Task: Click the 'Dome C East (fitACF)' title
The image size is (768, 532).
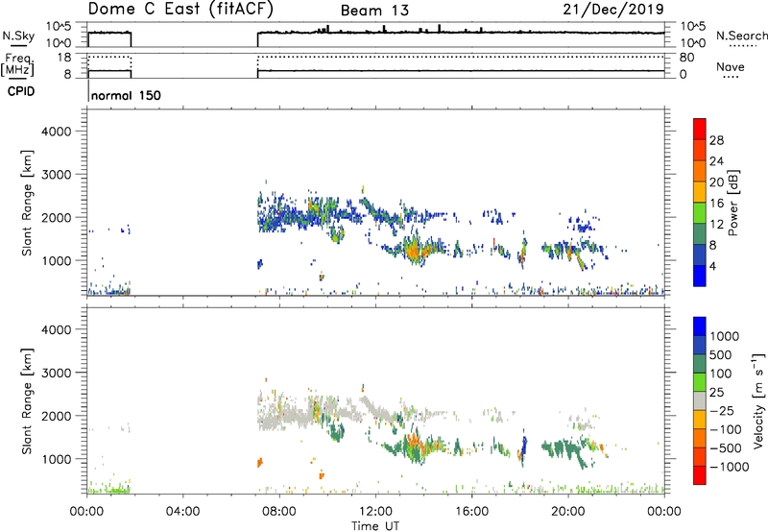Action: [180, 9]
